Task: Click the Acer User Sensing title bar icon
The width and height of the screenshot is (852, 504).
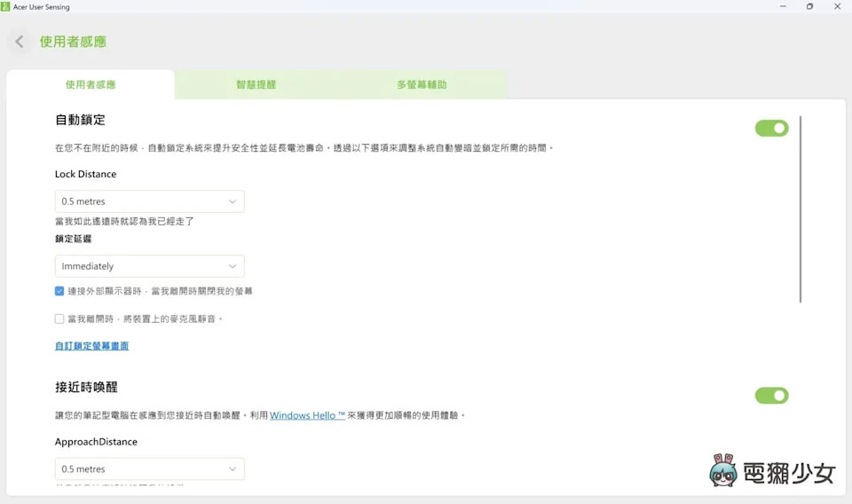Action: pyautogui.click(x=8, y=7)
